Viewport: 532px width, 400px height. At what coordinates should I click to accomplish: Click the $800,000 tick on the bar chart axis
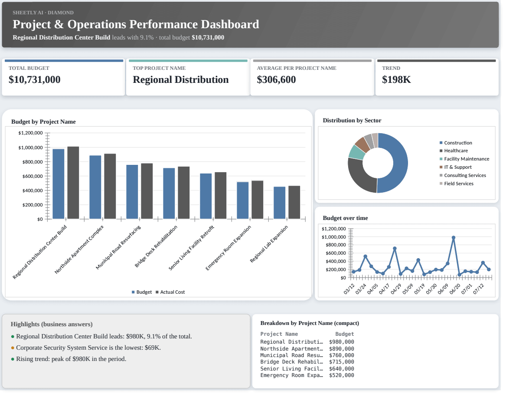(x=30, y=162)
